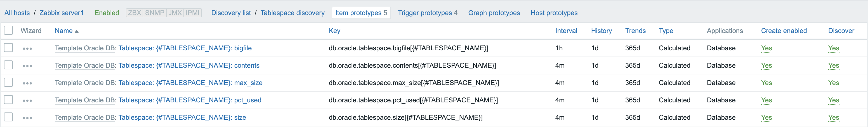Click the ZBX availability indicator

coord(135,13)
